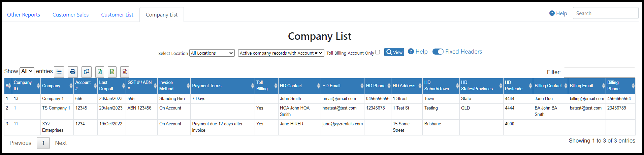The width and height of the screenshot is (644, 155).
Task: Expand the Active company records dropdown
Action: (x=281, y=53)
